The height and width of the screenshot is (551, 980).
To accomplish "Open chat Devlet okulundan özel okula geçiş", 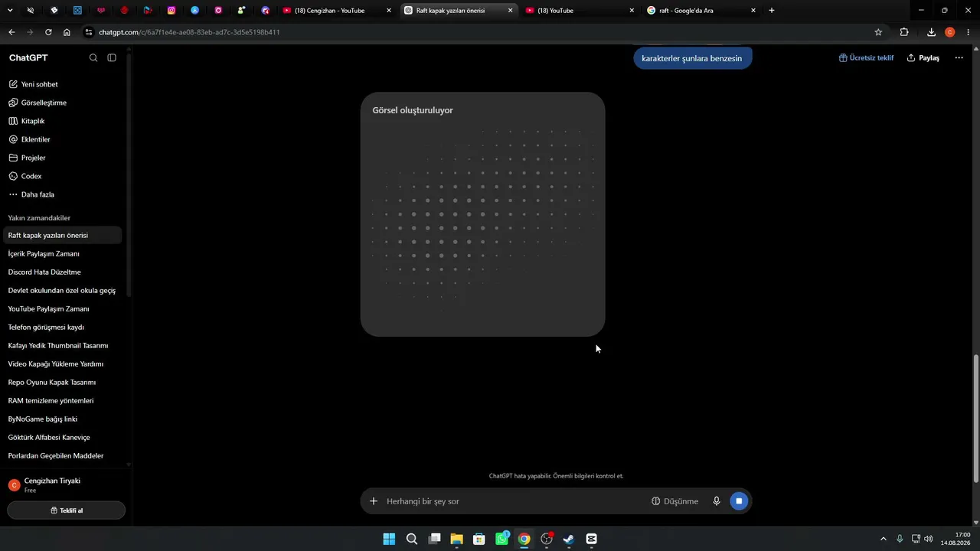I will (63, 291).
